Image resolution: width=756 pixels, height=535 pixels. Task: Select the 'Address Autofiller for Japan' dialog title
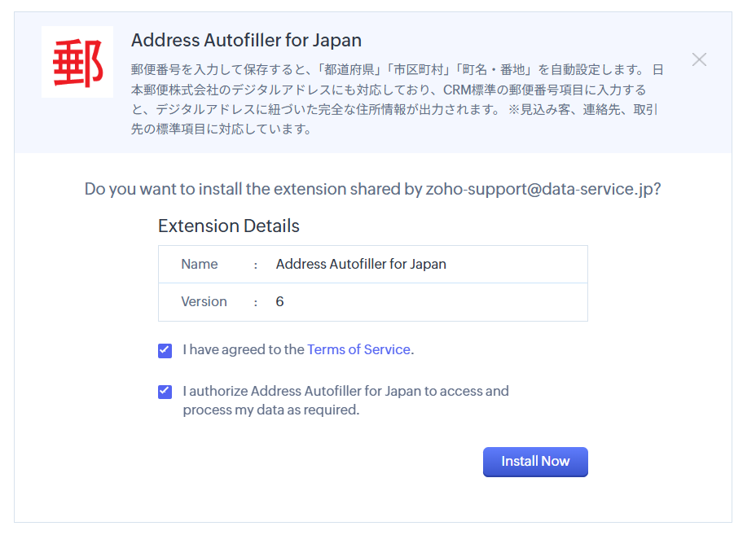point(246,41)
